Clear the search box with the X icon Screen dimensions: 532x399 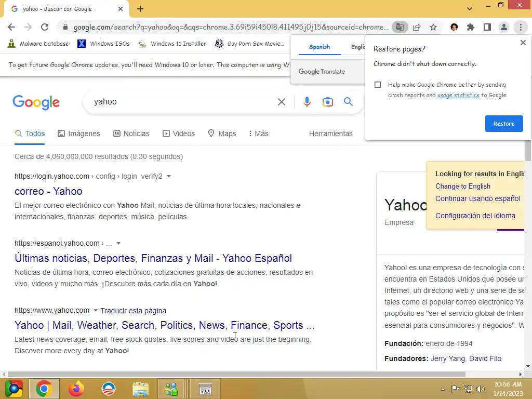[x=281, y=102]
